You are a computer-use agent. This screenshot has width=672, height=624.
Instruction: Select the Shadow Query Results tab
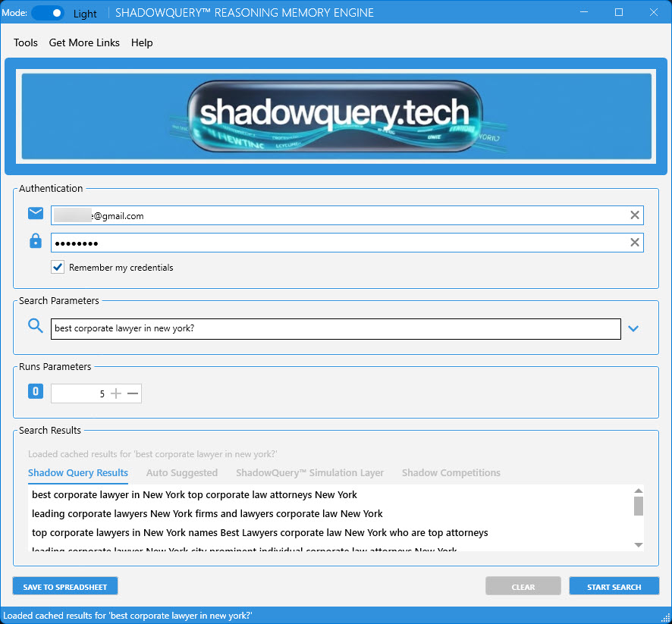(x=78, y=473)
